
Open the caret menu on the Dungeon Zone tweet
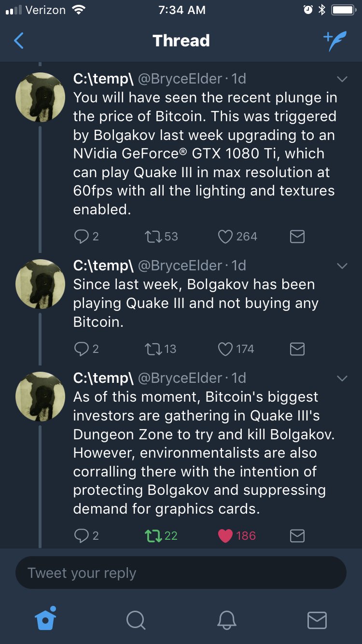click(x=342, y=378)
